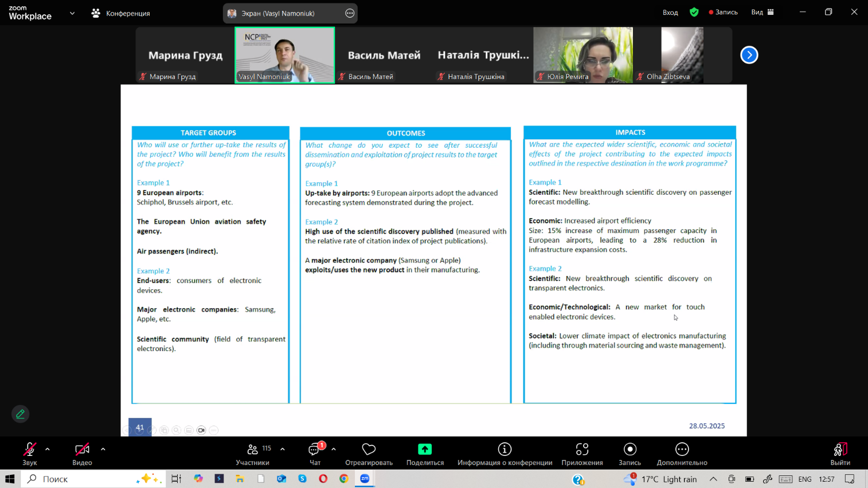Select Марина Грузд participant tile
Viewport: 868px width, 488px height.
tap(185, 56)
